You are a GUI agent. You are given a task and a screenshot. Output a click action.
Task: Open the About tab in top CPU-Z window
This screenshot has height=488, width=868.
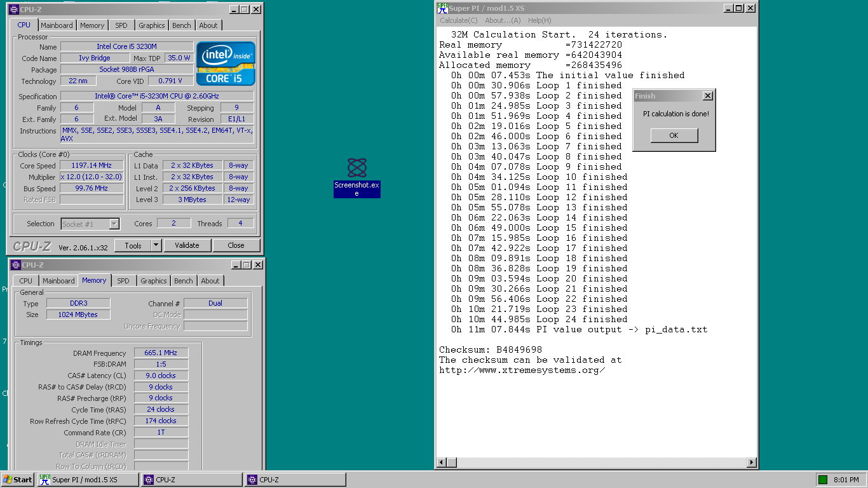[x=208, y=25]
